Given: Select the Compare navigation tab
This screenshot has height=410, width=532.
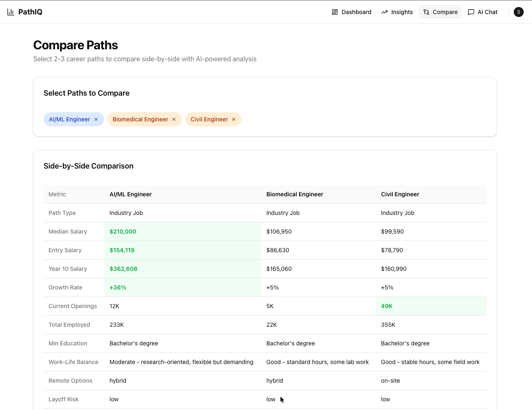Looking at the screenshot, I should (445, 12).
